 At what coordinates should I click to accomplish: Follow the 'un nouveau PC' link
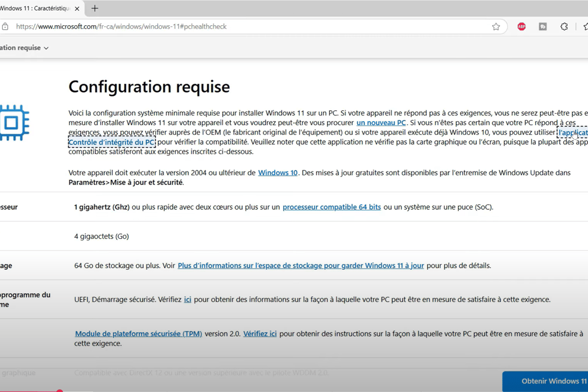(381, 123)
